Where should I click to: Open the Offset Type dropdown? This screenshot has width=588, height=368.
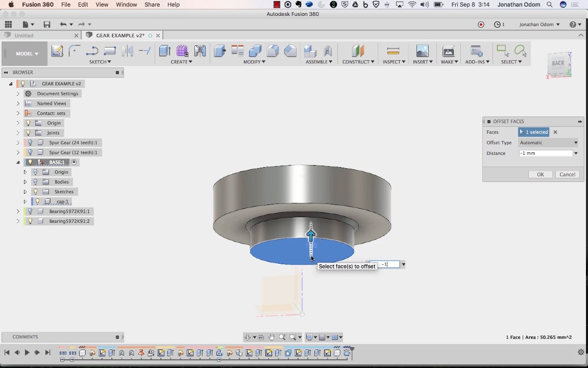[548, 143]
